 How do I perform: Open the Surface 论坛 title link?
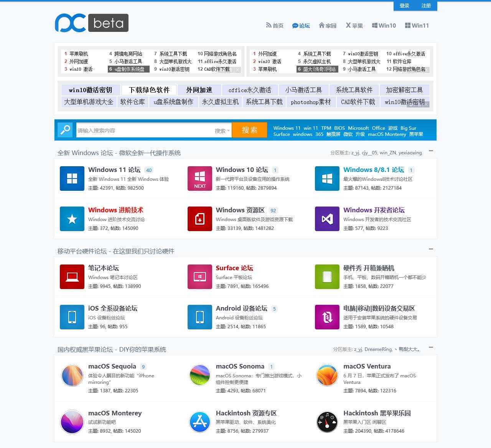click(234, 268)
